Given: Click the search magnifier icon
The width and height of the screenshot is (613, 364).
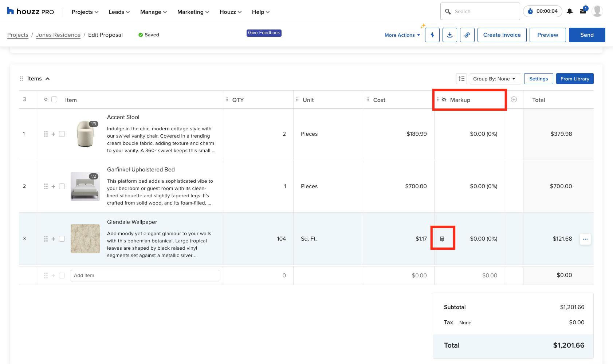Looking at the screenshot, I should 448,11.
